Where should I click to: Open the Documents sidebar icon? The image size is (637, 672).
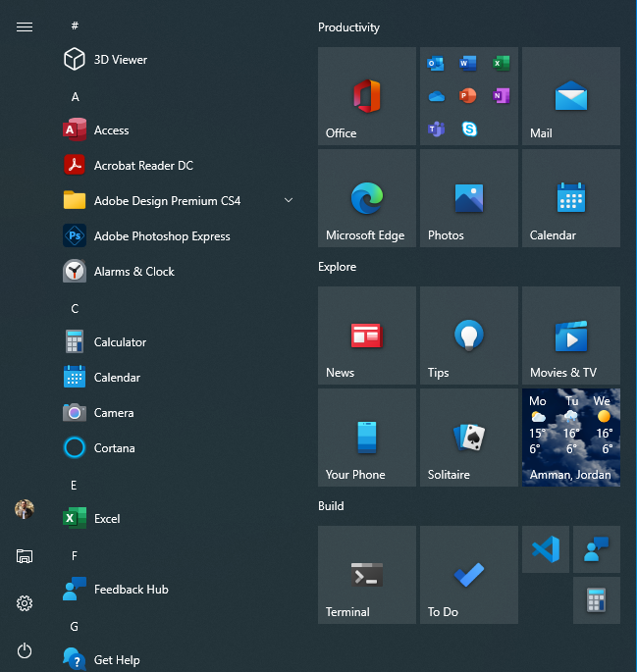25,556
